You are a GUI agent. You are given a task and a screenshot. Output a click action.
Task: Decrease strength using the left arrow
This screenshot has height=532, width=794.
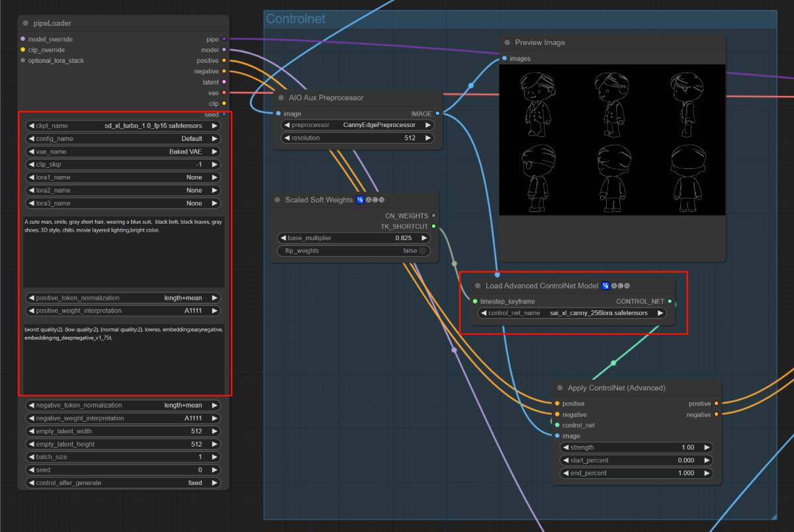tap(566, 447)
